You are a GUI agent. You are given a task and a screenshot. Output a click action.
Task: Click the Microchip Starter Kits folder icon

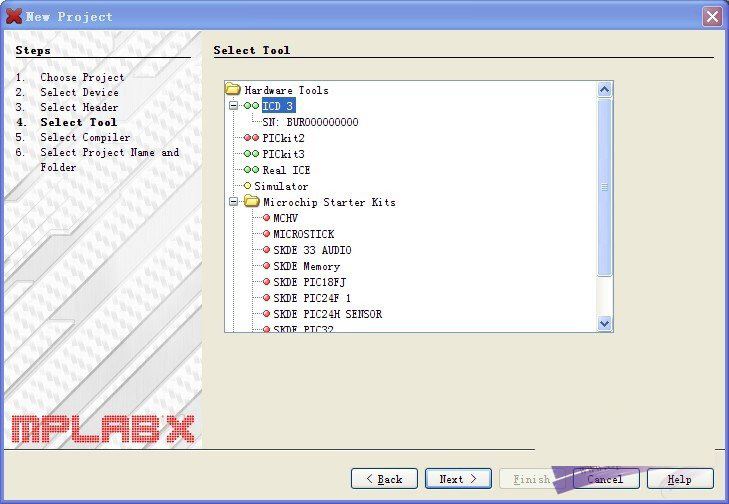pos(252,201)
